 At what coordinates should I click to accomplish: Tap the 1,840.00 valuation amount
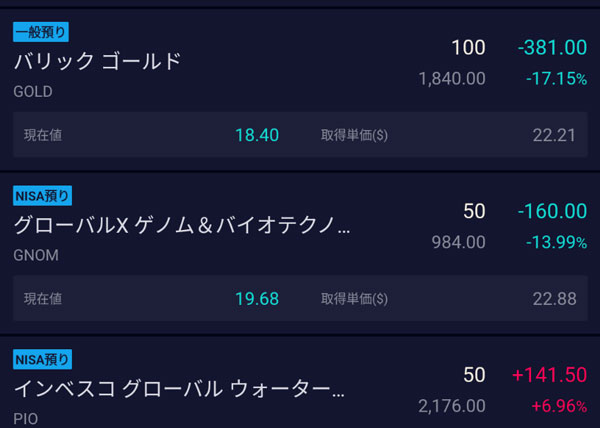click(x=451, y=77)
